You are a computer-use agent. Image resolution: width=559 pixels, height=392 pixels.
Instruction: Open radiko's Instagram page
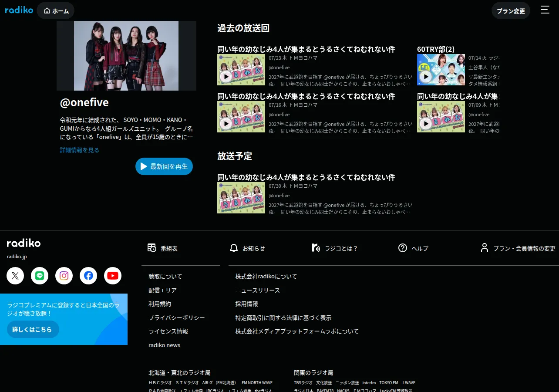tap(64, 276)
